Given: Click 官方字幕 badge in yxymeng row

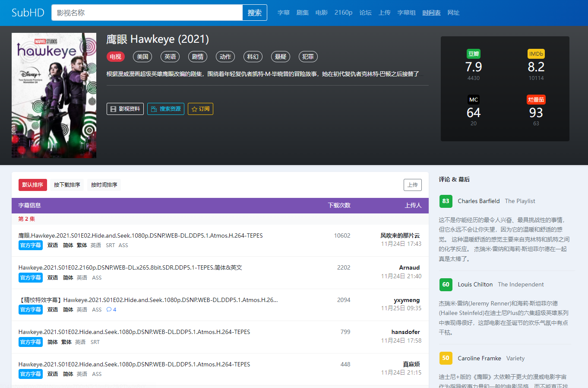Looking at the screenshot, I should pyautogui.click(x=31, y=310).
